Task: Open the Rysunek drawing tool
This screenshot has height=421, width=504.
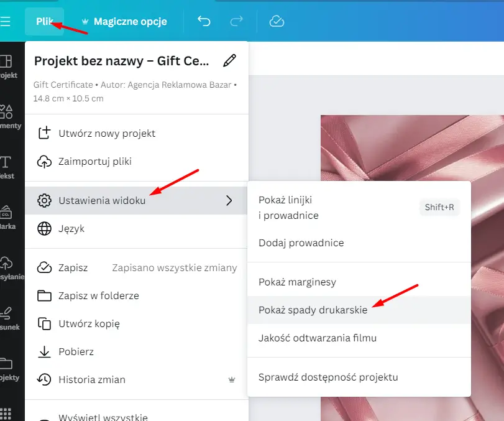Action: click(6, 318)
